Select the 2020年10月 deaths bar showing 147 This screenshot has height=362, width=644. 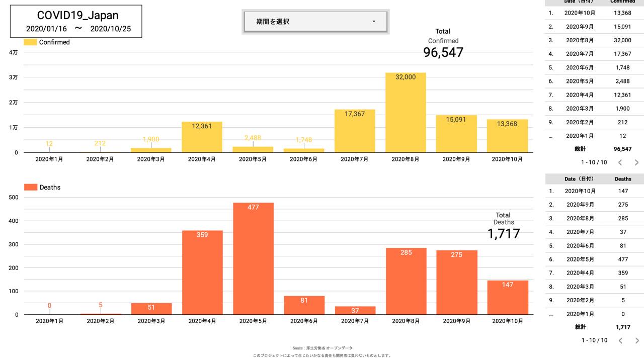(x=507, y=298)
